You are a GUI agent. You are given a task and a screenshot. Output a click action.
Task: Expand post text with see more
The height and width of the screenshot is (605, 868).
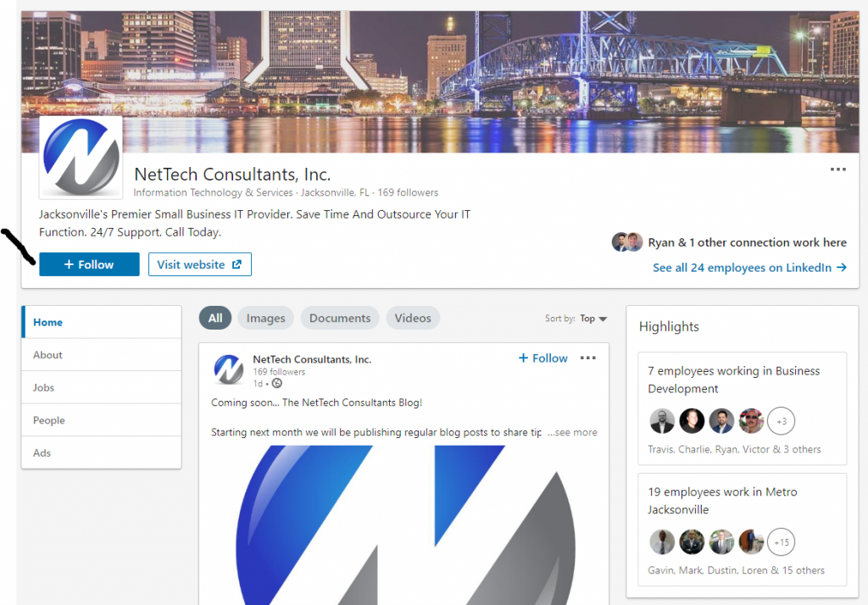click(x=572, y=432)
